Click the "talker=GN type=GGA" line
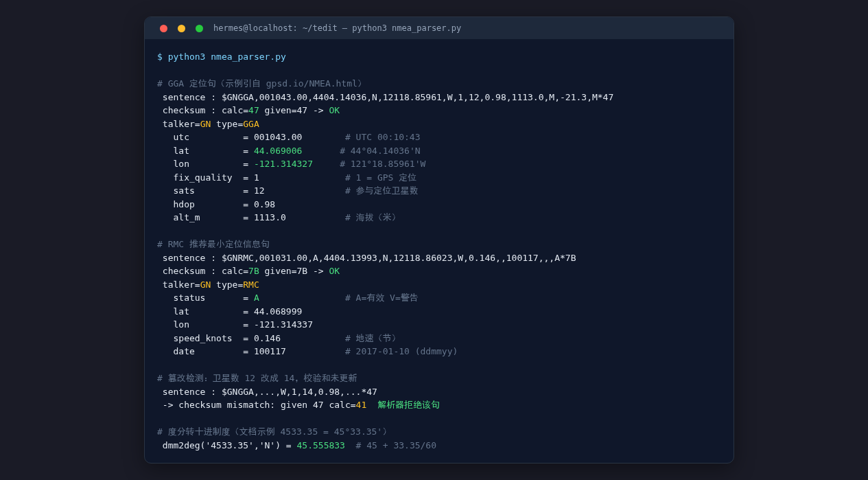This screenshot has width=868, height=480. (x=211, y=124)
